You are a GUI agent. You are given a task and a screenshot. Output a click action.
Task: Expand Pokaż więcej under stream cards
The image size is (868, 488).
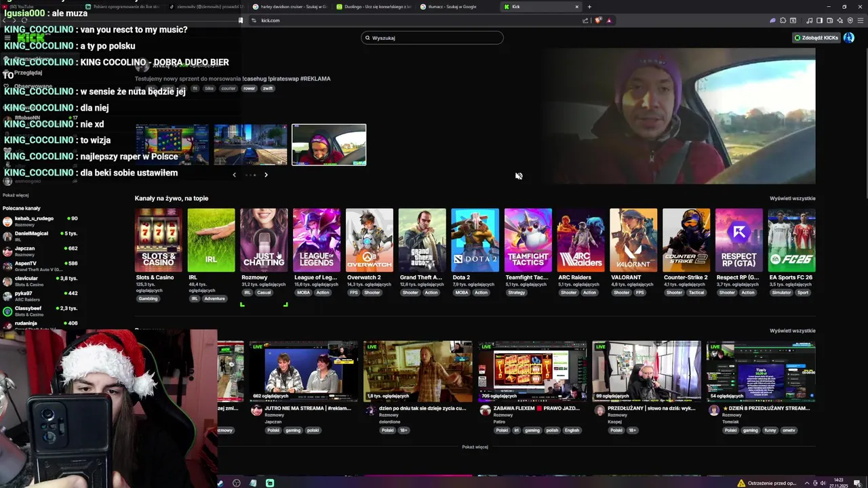(x=475, y=447)
